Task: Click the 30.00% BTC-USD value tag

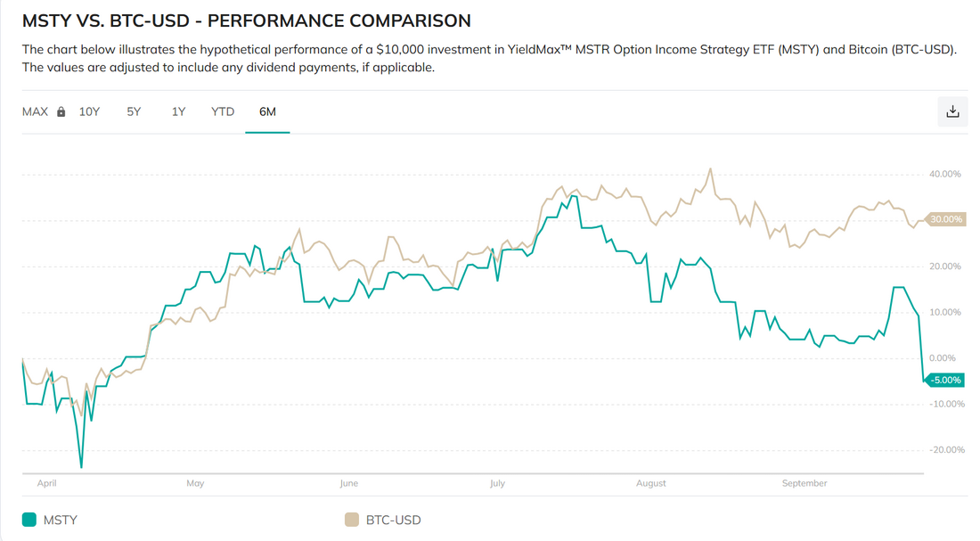Action: click(945, 219)
